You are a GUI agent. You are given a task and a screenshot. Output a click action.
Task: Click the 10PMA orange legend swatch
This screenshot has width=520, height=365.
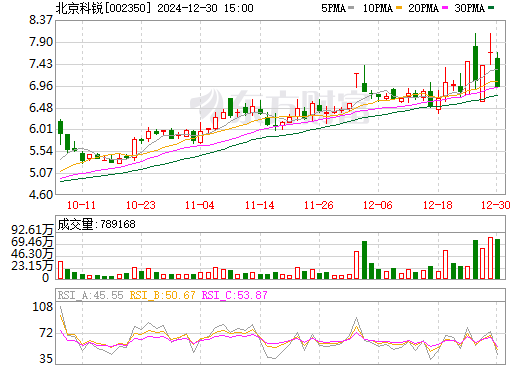click(399, 8)
